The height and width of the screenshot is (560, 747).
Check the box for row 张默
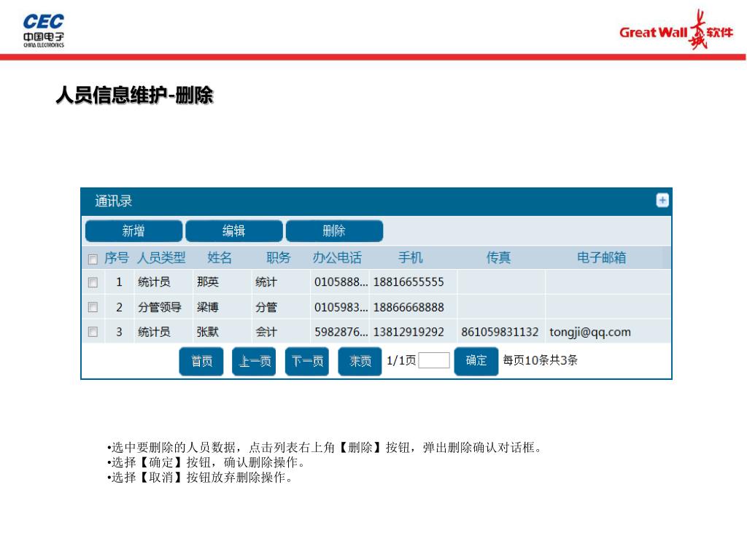[93, 332]
